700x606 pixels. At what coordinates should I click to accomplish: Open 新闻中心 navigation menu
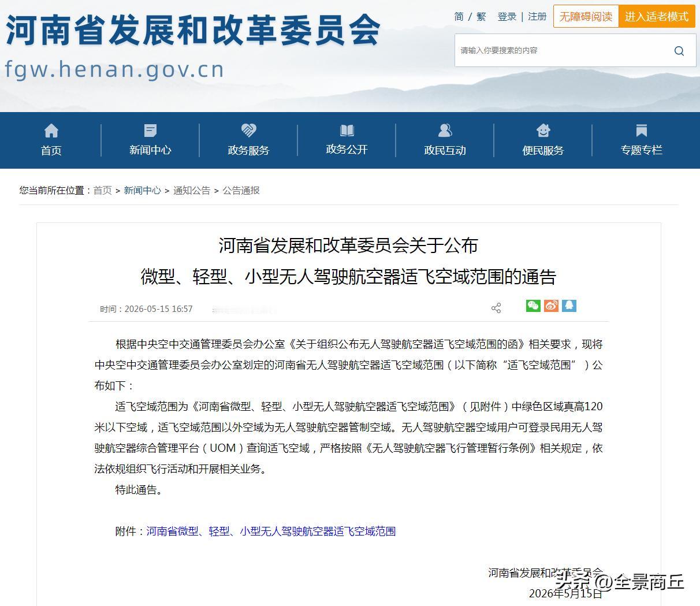150,140
